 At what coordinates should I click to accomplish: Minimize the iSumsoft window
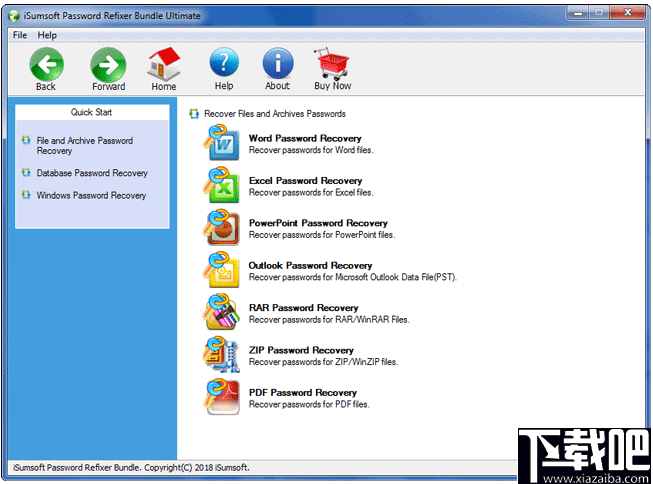[578, 14]
